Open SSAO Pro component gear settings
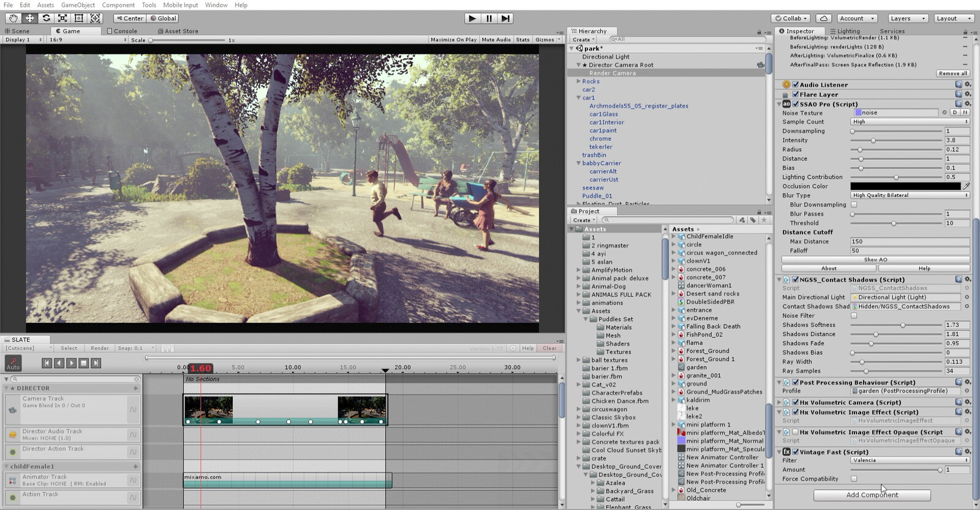 click(968, 104)
